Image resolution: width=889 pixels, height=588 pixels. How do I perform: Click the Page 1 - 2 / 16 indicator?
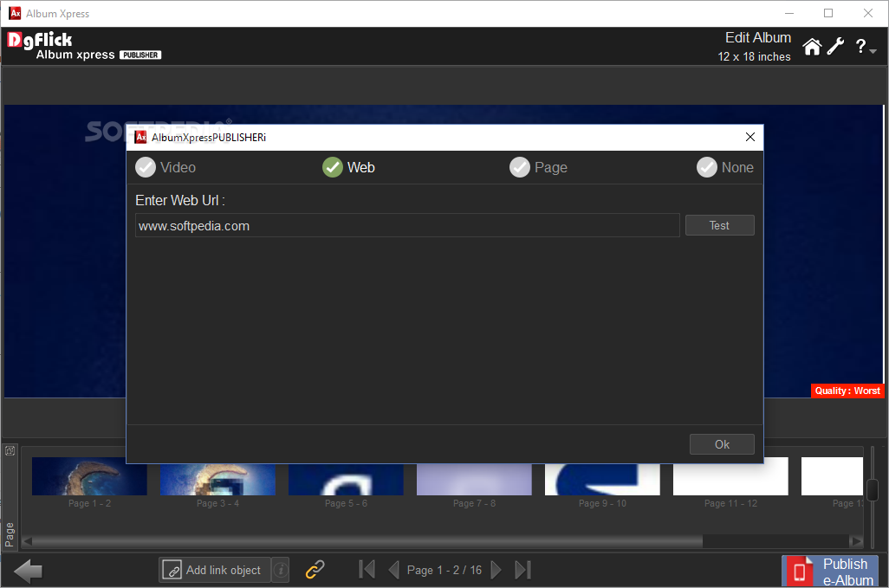tap(444, 570)
